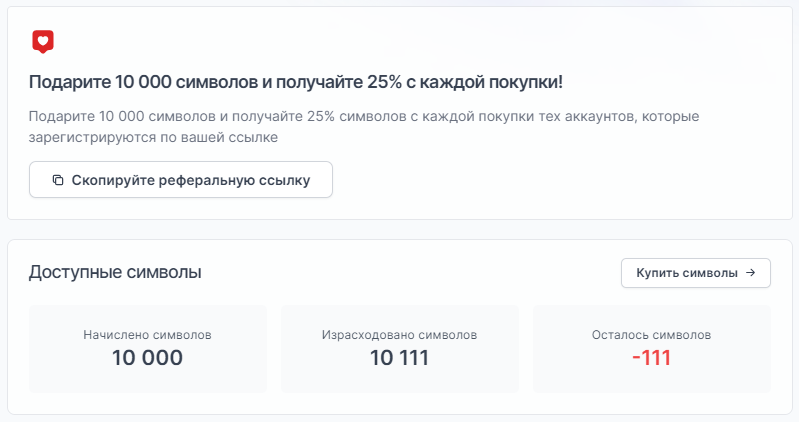The height and width of the screenshot is (422, 799).
Task: Select the 10 000 credited value
Action: 148,358
